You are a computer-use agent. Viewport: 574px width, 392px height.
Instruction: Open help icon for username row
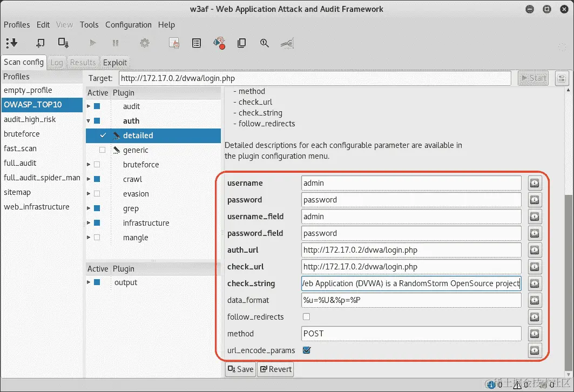tap(535, 183)
